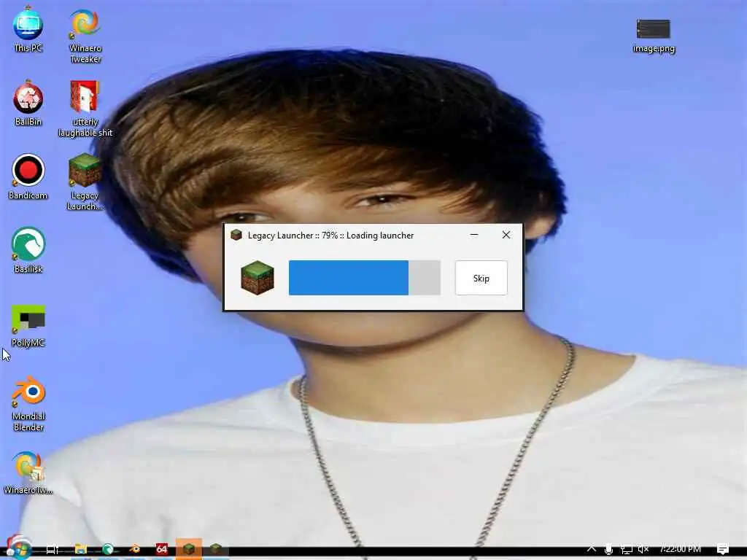The height and width of the screenshot is (560, 747).
Task: Click the grass block icon beside progress bar
Action: coord(258,278)
